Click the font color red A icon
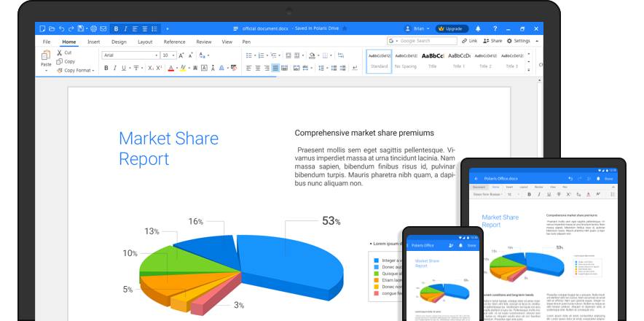This screenshot has width=644, height=321. (171, 68)
